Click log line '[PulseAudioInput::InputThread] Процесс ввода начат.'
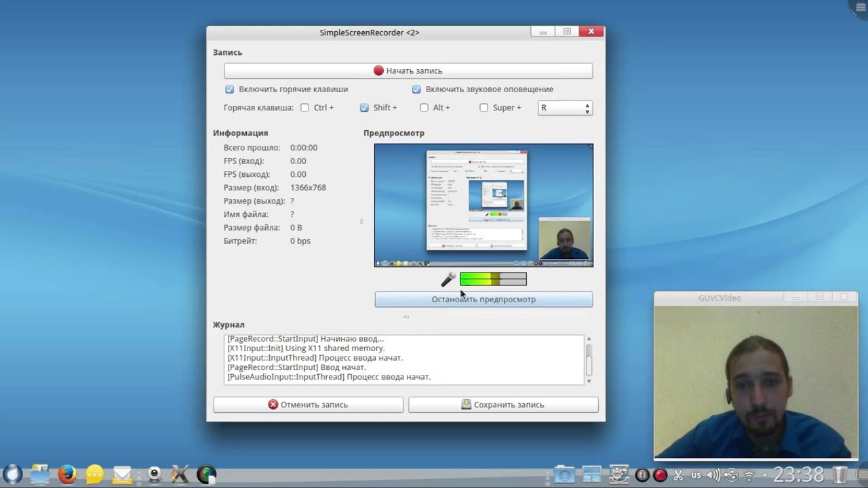 pos(329,377)
